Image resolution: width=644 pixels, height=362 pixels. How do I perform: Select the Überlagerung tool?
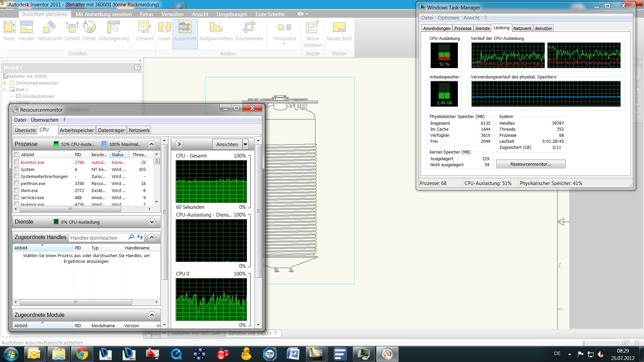(x=114, y=31)
